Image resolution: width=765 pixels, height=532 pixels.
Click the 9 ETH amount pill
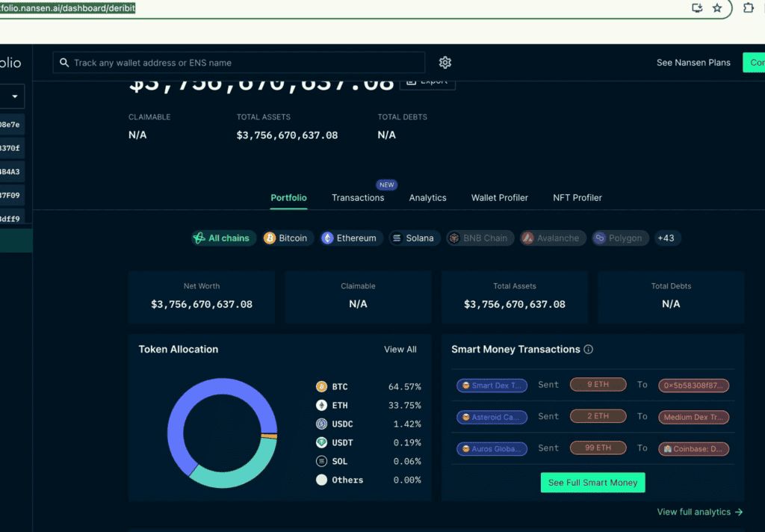(598, 384)
